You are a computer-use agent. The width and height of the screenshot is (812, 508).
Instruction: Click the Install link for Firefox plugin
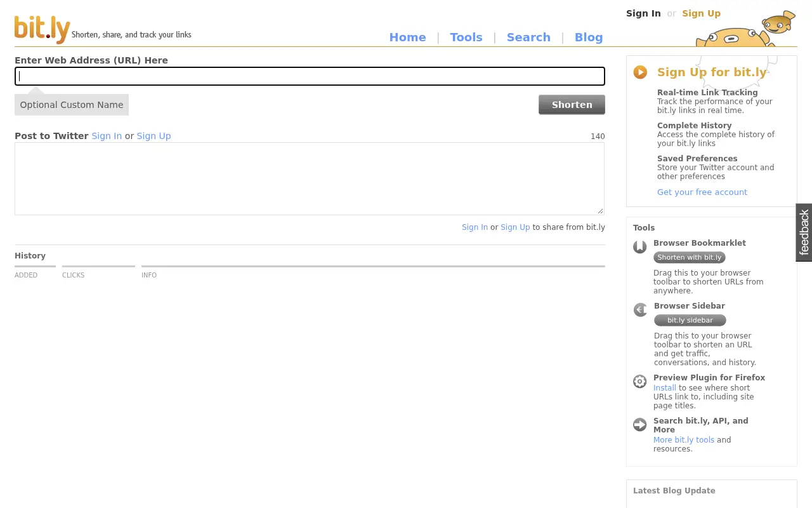(x=665, y=388)
